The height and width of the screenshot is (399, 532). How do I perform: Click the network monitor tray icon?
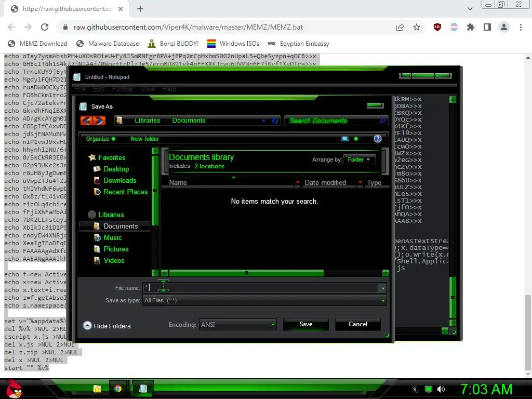[x=429, y=389]
